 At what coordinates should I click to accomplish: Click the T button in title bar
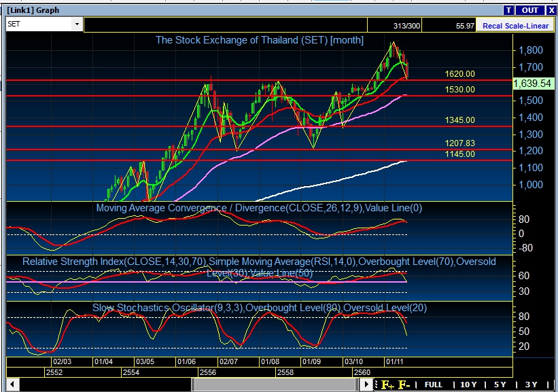[509, 10]
